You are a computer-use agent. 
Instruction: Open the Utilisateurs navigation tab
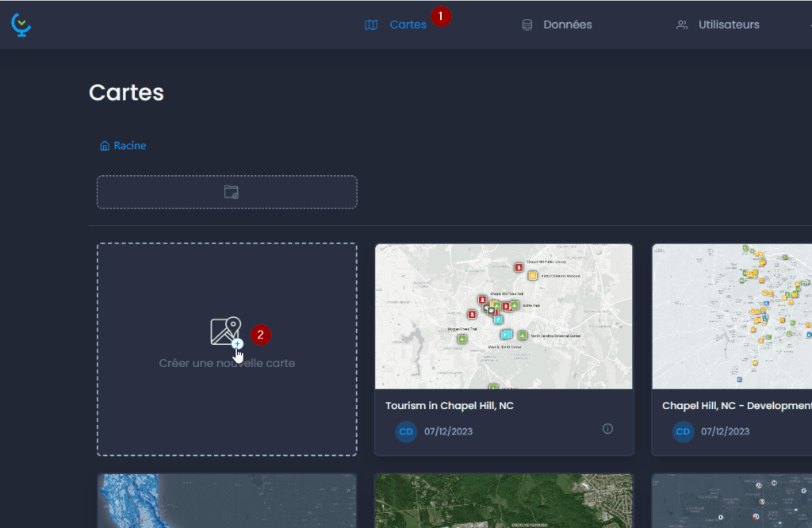(x=729, y=25)
